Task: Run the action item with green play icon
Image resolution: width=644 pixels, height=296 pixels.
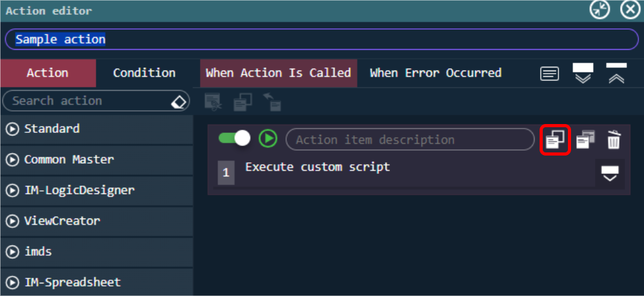Action: (x=268, y=139)
